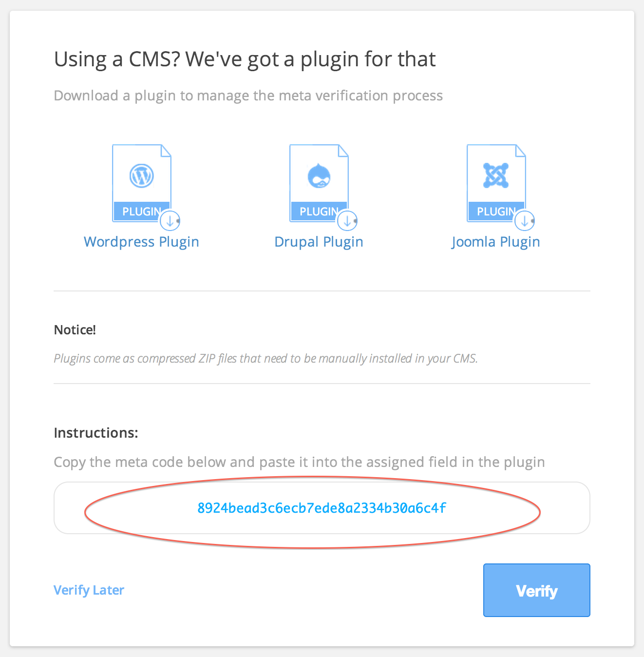Open the Drupal Plugin link
Image resolution: width=644 pixels, height=657 pixels.
click(319, 242)
